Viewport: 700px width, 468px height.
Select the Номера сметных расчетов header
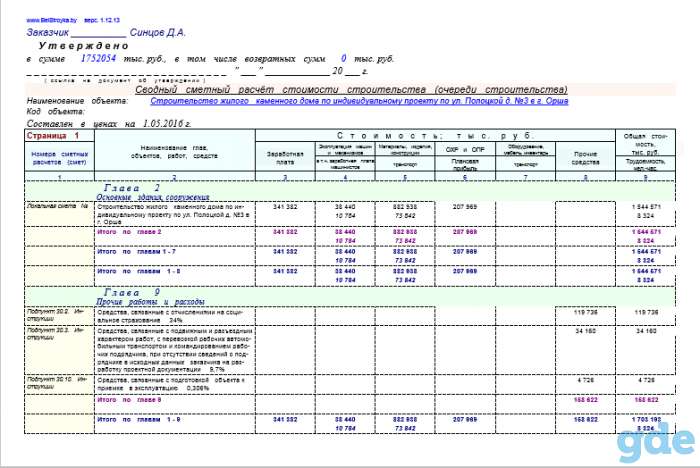(x=59, y=158)
